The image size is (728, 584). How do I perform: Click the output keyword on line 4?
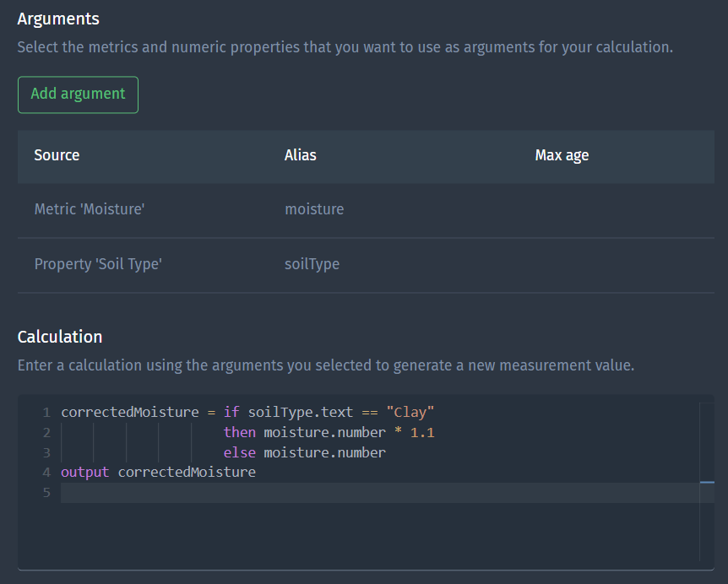(x=84, y=473)
